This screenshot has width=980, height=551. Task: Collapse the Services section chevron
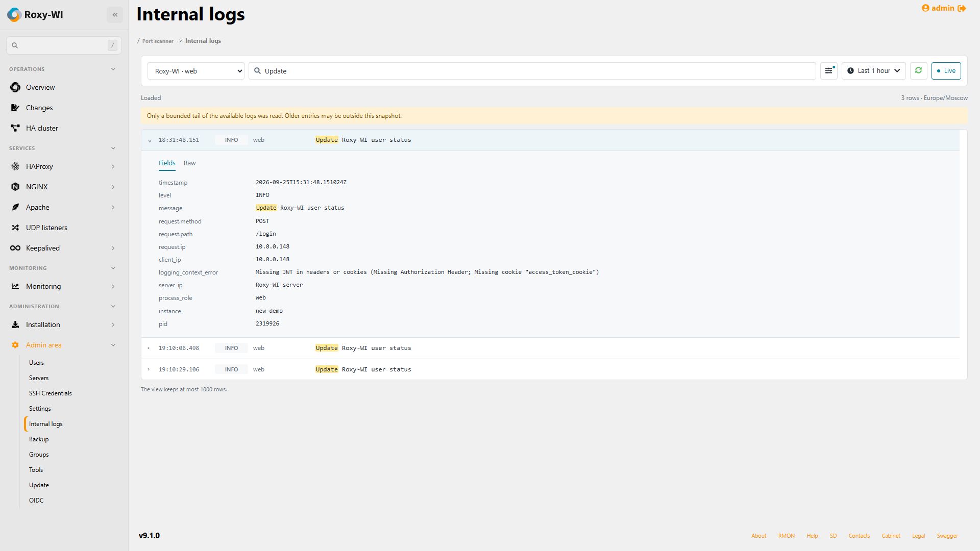click(x=113, y=148)
